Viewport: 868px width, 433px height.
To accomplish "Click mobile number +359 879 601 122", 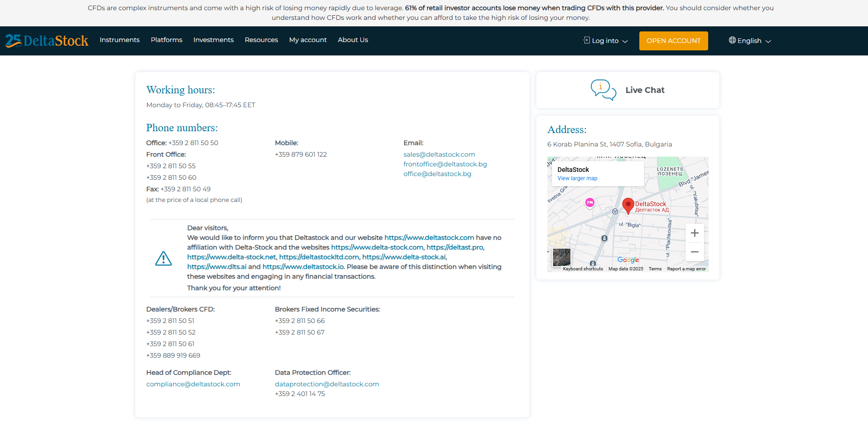I will click(x=301, y=154).
